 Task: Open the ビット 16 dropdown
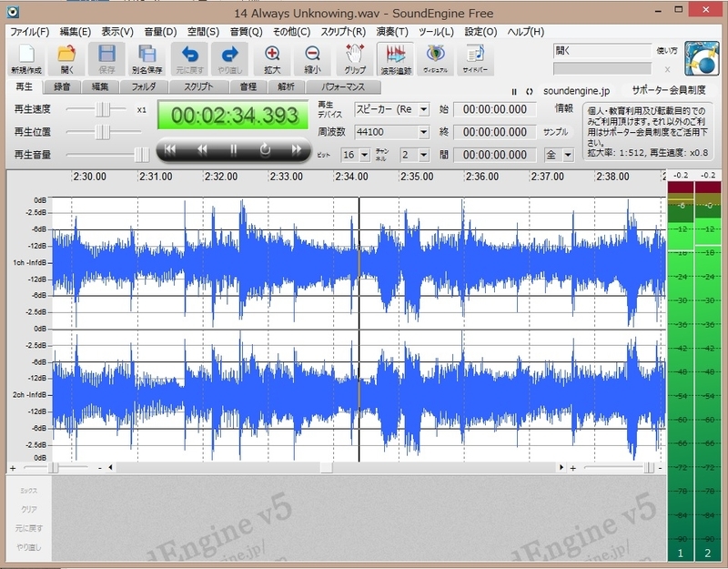point(365,155)
